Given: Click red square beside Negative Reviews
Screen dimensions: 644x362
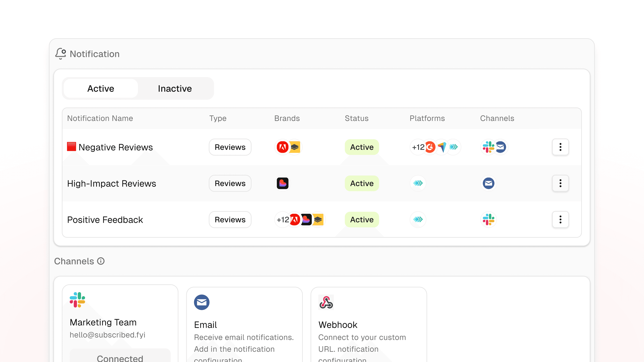Looking at the screenshot, I should tap(71, 147).
